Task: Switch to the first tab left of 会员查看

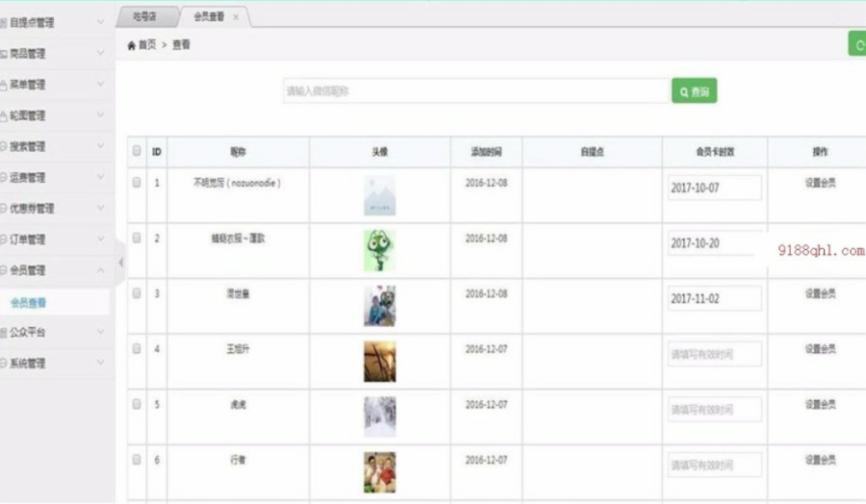Action: (145, 17)
